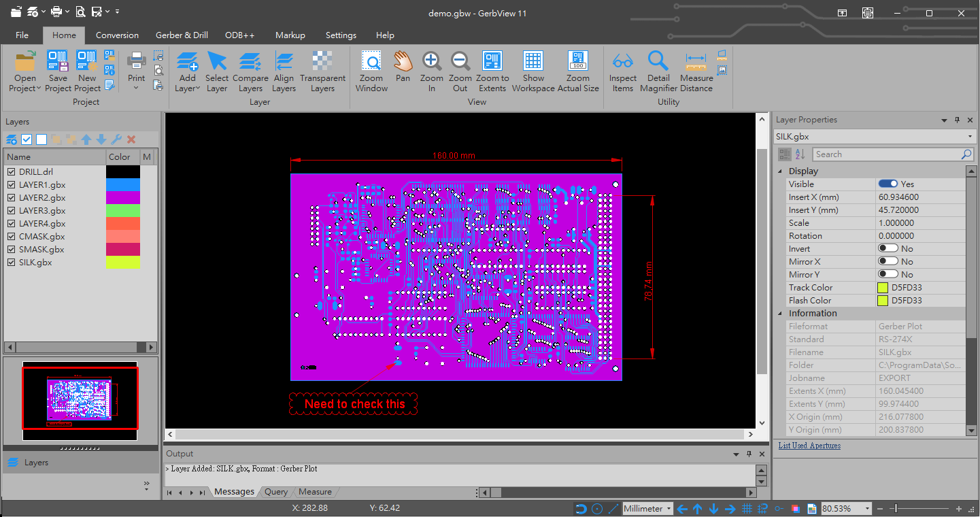Open the Inspect Items tool
The image size is (980, 517).
point(622,71)
